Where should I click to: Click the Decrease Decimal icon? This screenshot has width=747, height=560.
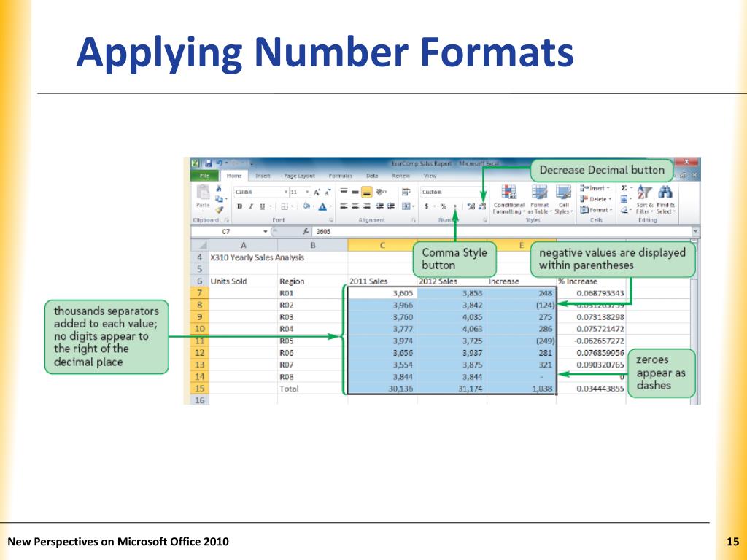pyautogui.click(x=482, y=206)
